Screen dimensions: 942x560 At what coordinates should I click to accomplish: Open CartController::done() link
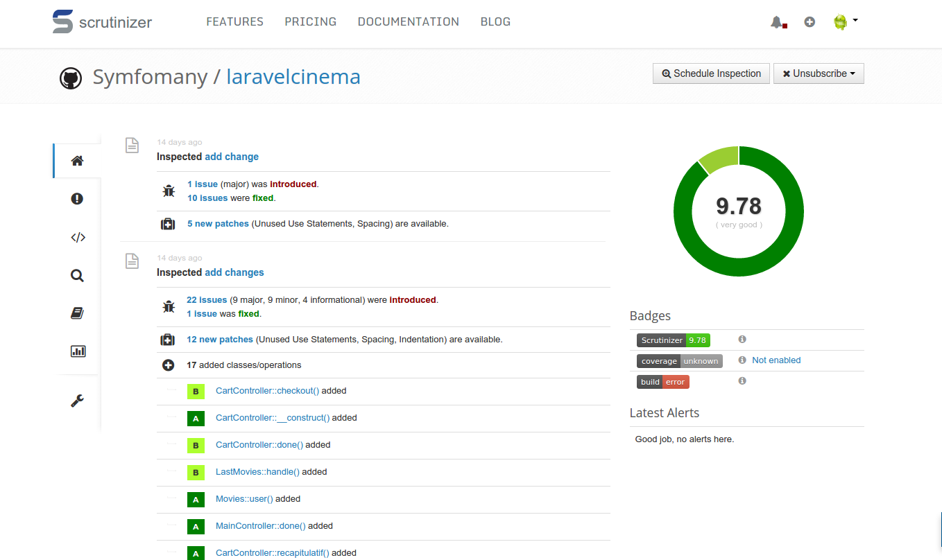pos(259,445)
